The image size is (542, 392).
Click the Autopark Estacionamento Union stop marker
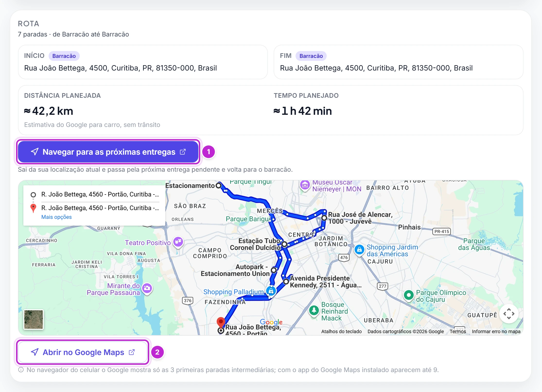274,270
